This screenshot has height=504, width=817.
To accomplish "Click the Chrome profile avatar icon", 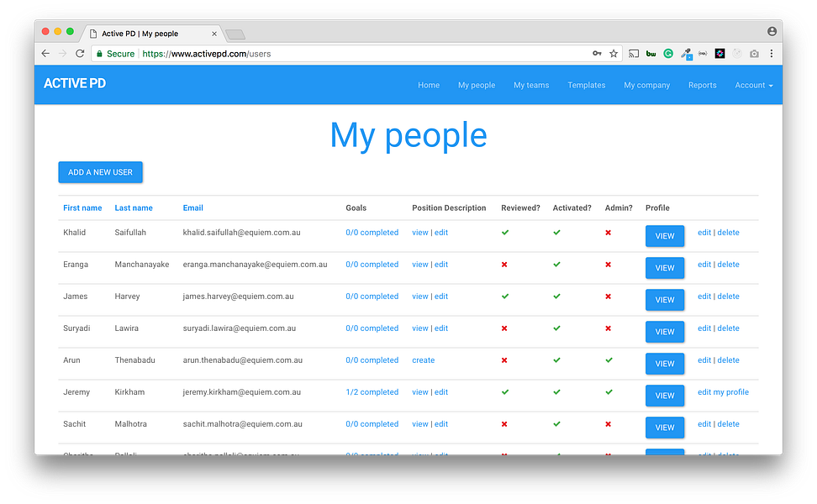I will [772, 31].
